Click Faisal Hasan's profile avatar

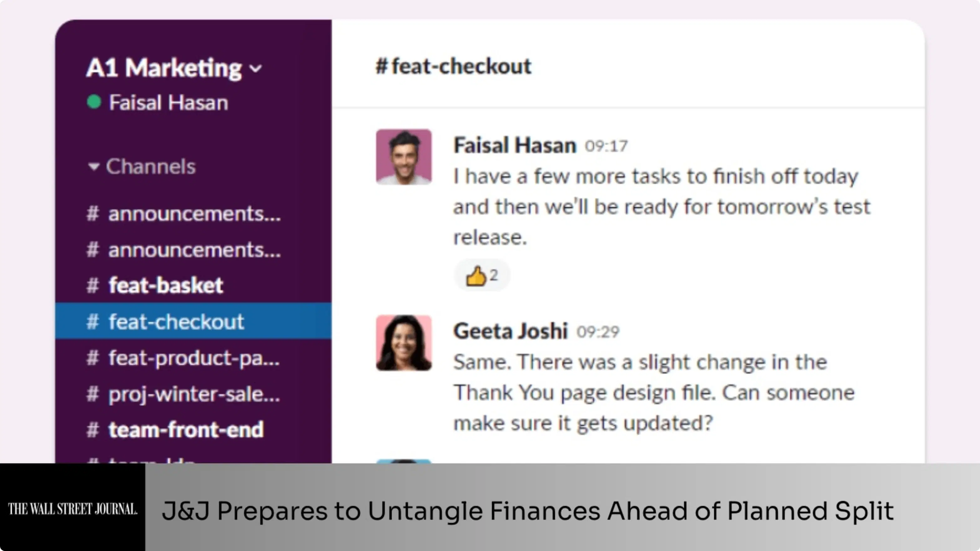(x=403, y=157)
